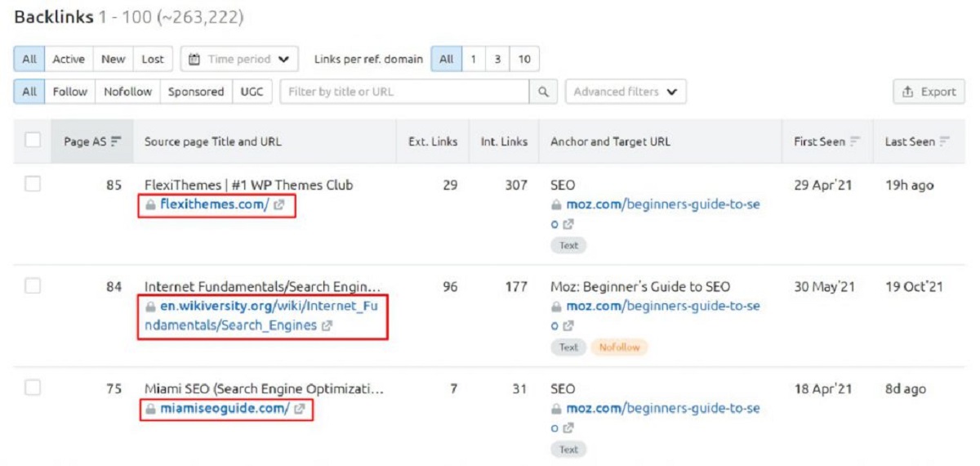
Task: Sort by First Seen column icon
Action: pos(855,141)
